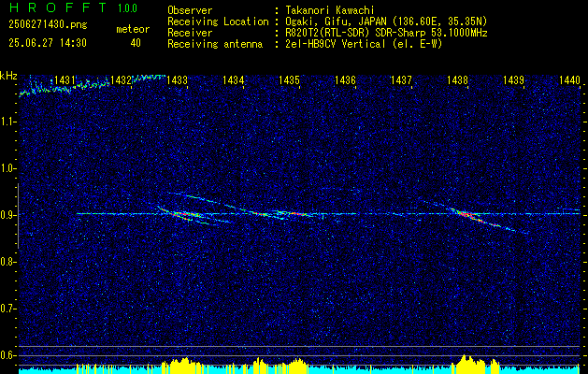
Task: Click the 1435 time marker
Action: [x=289, y=80]
